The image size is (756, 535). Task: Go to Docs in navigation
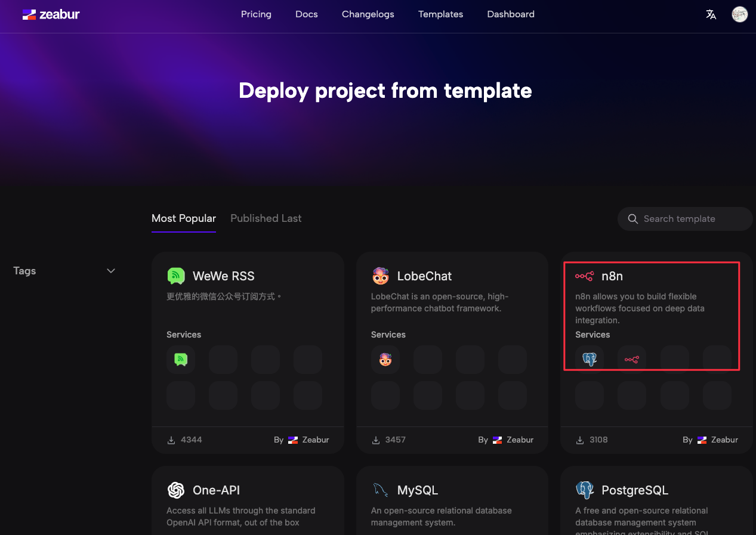click(307, 14)
